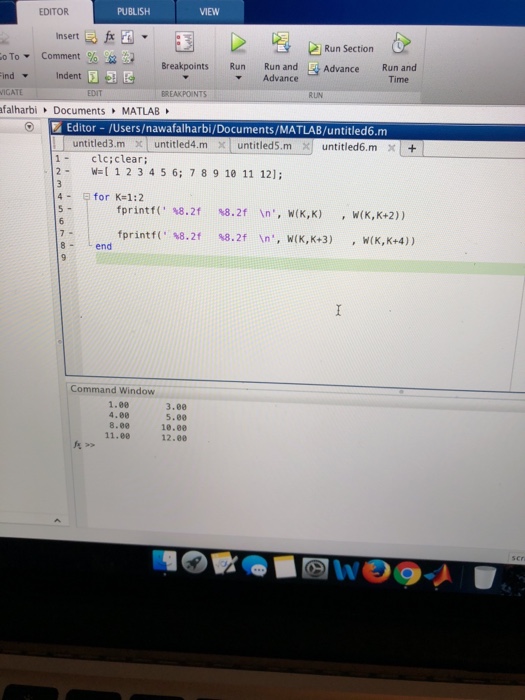
Task: Open Messages in the Dock
Action: [x=254, y=567]
